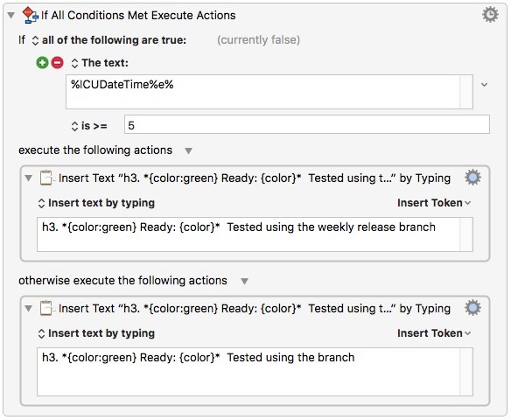Viewport: 511px width, 420px height.
Task: Open Insert Token menu in first action
Action: pyautogui.click(x=434, y=203)
